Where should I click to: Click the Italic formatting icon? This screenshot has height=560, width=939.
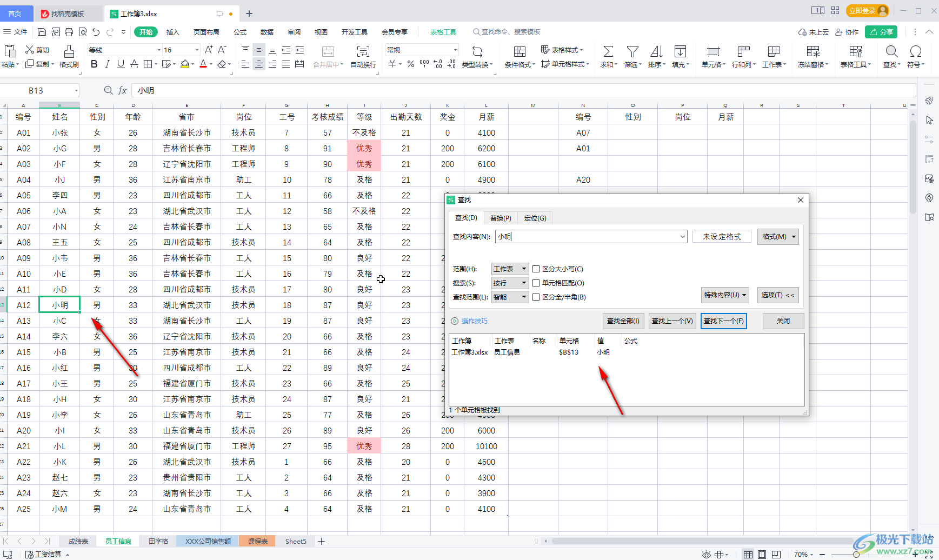coord(107,64)
